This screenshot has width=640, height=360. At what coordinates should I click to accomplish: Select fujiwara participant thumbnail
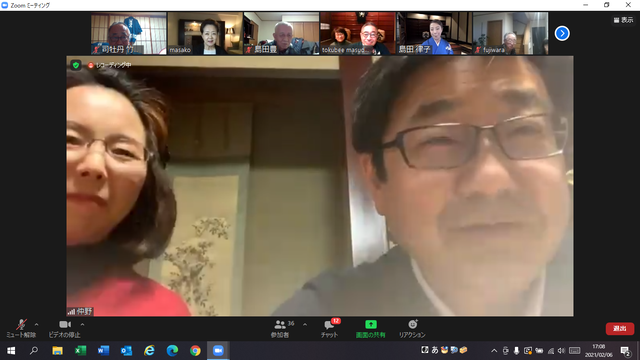point(510,33)
